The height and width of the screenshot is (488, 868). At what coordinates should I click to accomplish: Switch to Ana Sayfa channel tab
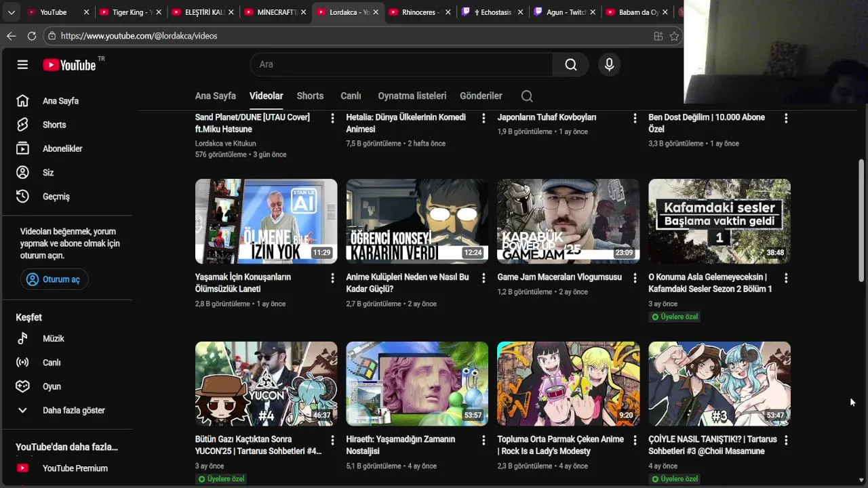pos(216,96)
